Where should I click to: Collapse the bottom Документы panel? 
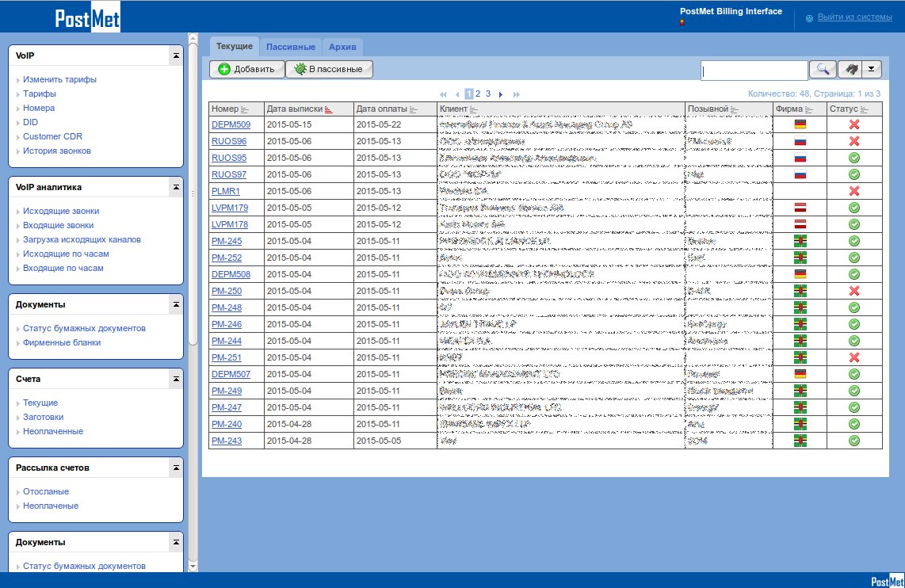[176, 542]
